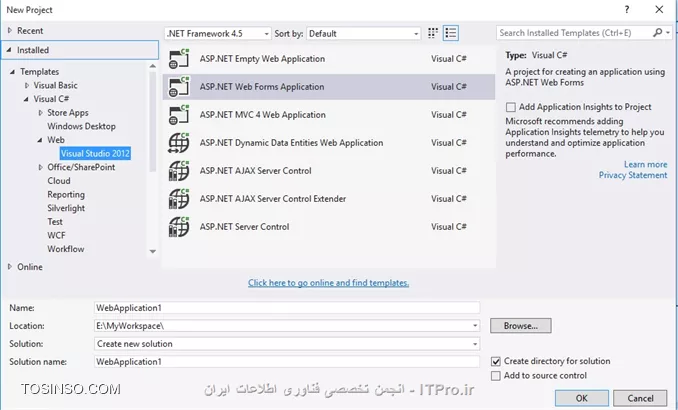The width and height of the screenshot is (678, 410).
Task: Click the search magnifier icon
Action: click(x=658, y=32)
